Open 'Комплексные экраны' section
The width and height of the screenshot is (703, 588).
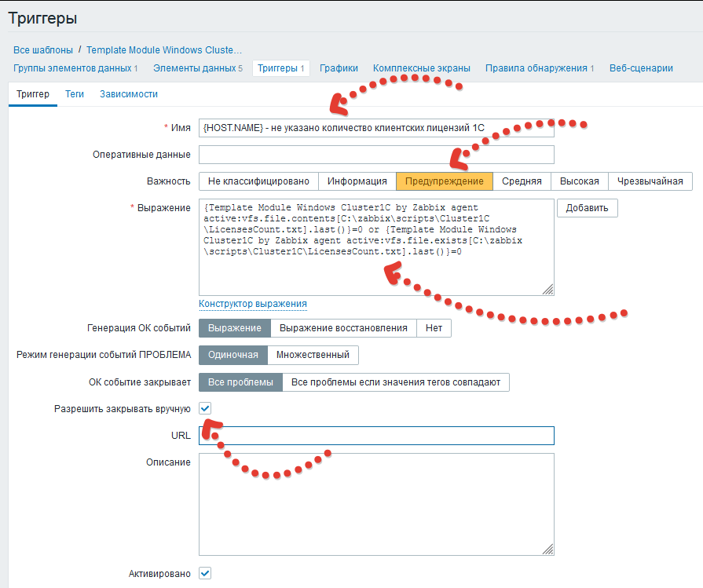(x=422, y=68)
